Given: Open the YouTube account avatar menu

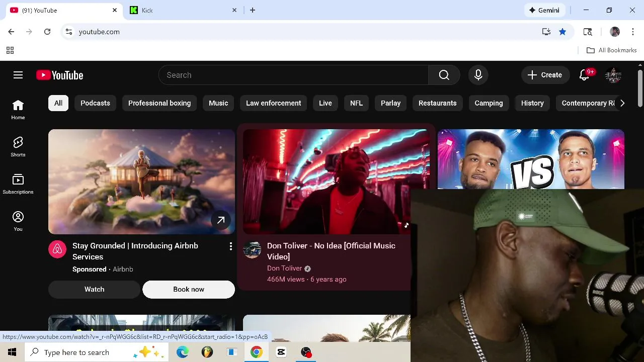Looking at the screenshot, I should tap(613, 75).
